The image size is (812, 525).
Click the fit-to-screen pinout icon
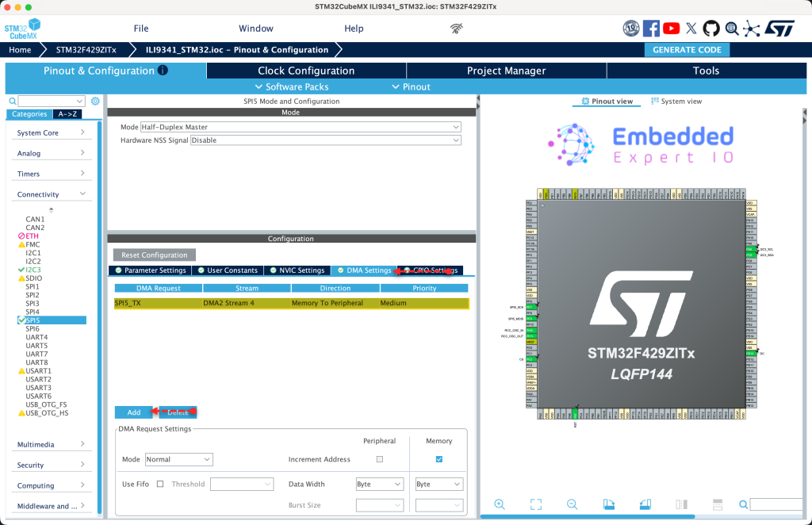[535, 504]
